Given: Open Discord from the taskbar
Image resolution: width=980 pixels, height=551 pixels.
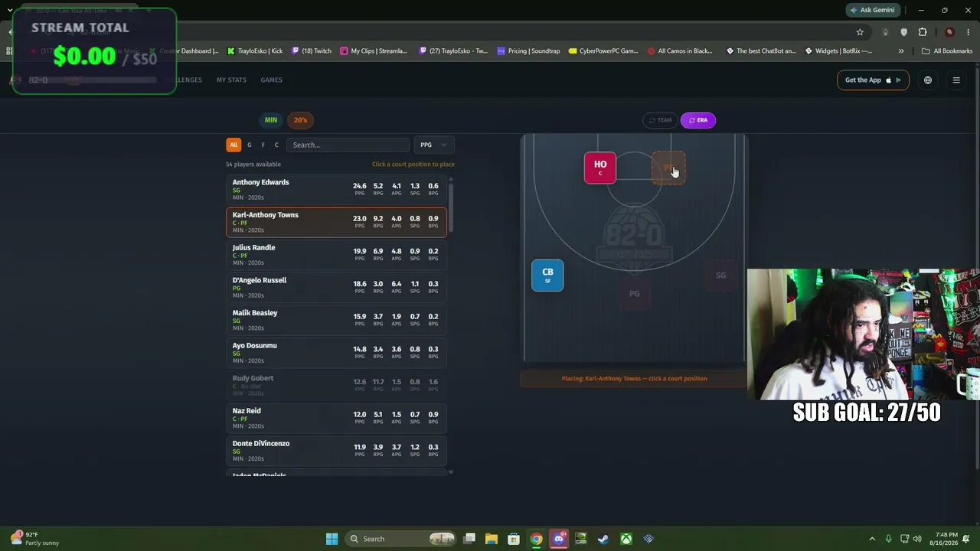Looking at the screenshot, I should coord(559,539).
